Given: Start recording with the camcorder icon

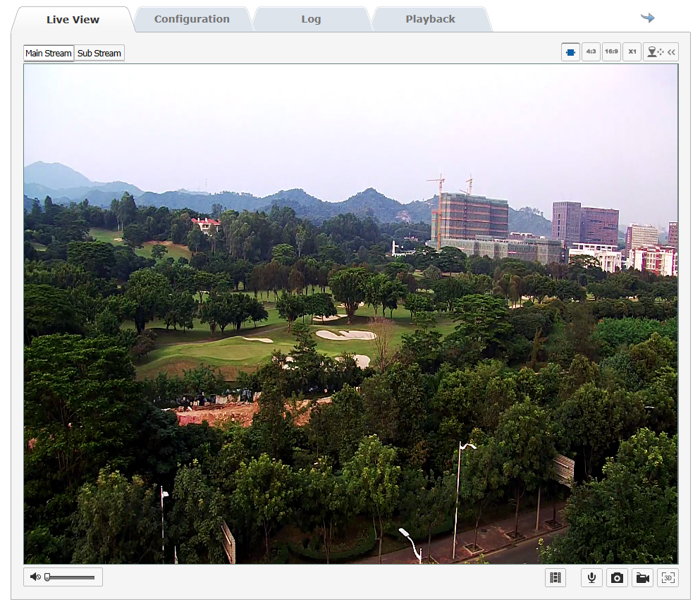Looking at the screenshot, I should (x=642, y=578).
